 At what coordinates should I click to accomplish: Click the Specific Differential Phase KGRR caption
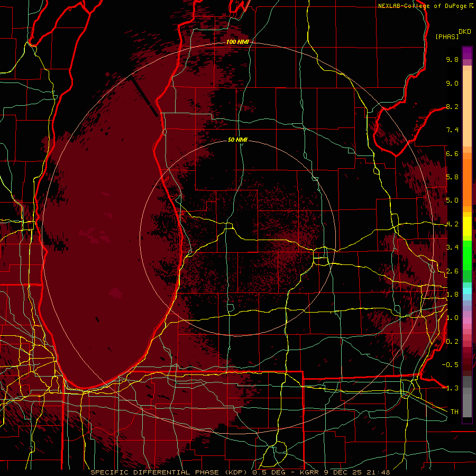point(240,472)
